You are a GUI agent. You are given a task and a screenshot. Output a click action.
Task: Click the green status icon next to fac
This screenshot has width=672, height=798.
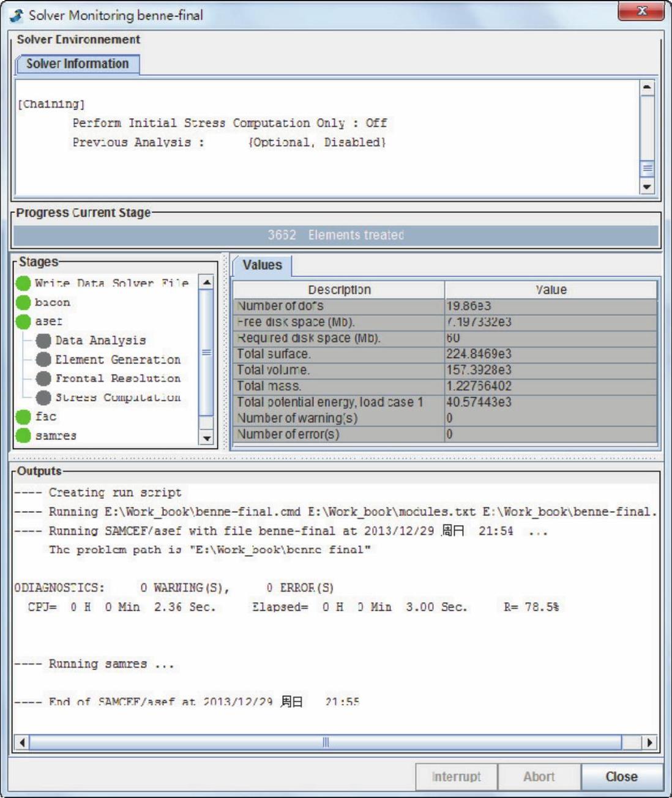coord(23,417)
